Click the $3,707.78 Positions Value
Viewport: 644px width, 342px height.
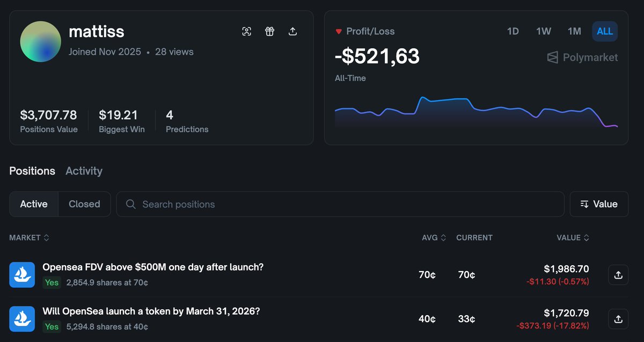48,115
